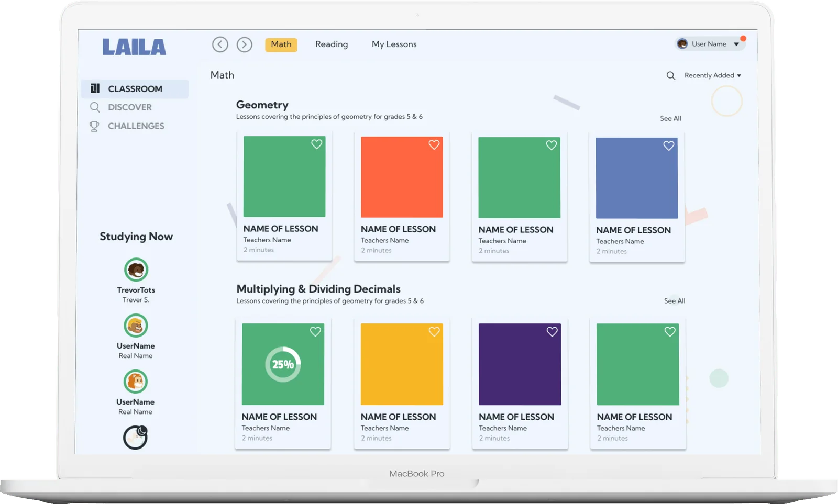Click the Discover magnifier icon in sidebar
The width and height of the screenshot is (838, 504).
95,107
